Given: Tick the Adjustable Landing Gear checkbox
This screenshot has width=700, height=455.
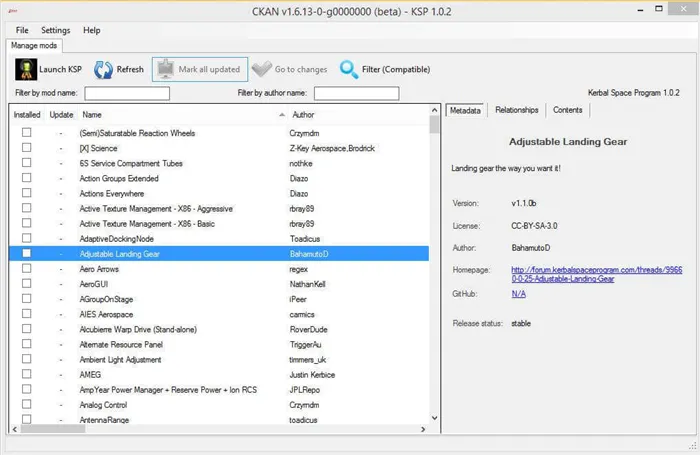Looking at the screenshot, I should (27, 254).
